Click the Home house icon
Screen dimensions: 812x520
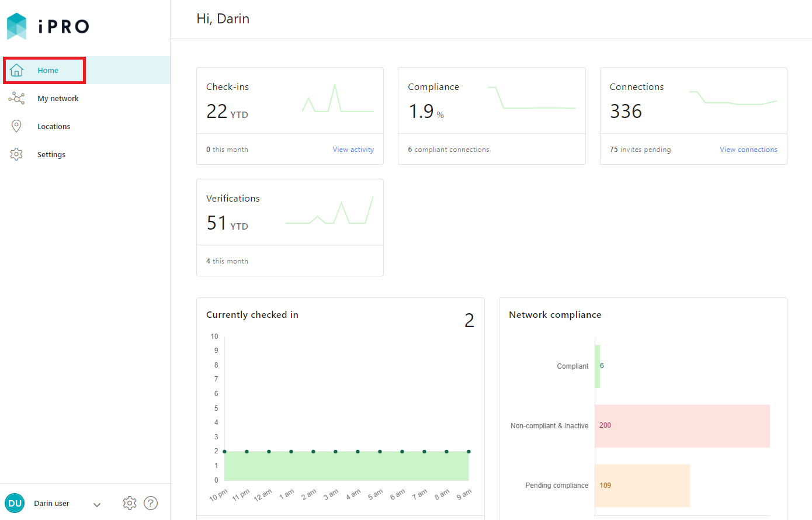coord(16,70)
